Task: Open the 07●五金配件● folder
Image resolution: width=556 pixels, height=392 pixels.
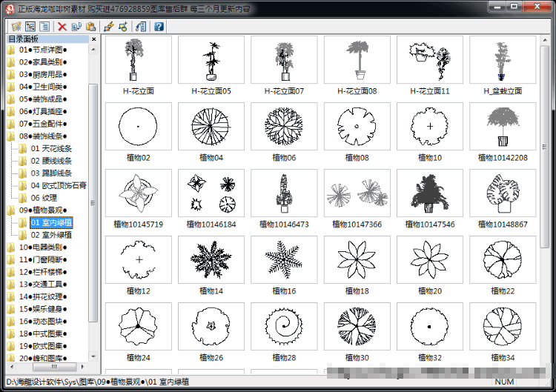Action: pos(43,124)
